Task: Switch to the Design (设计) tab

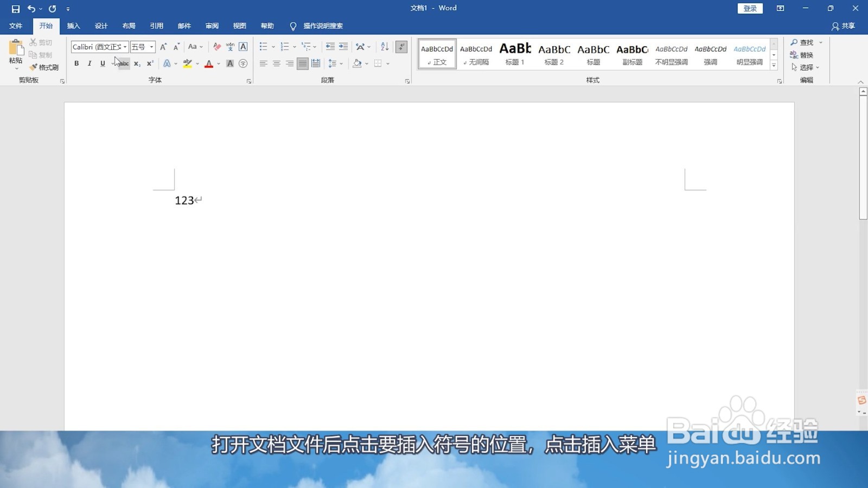Action: pyautogui.click(x=101, y=26)
